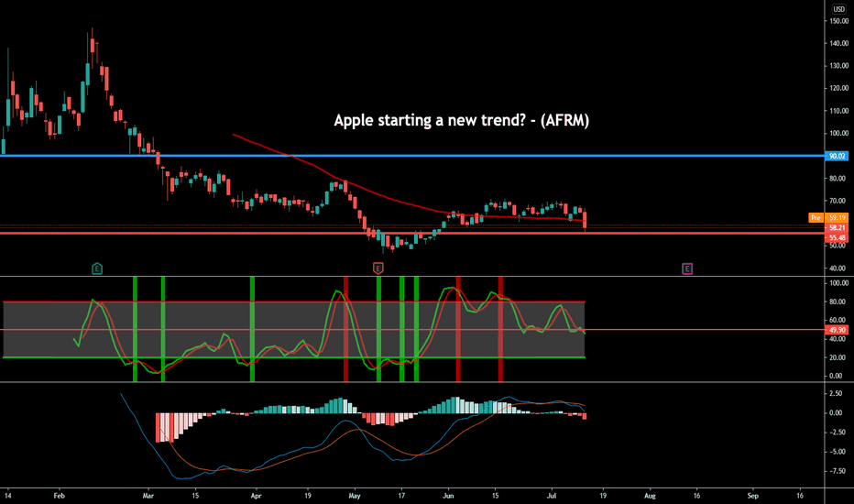Screen dimensions: 854x504
Task: Click the '50.00' price axis value
Action: click(x=838, y=246)
